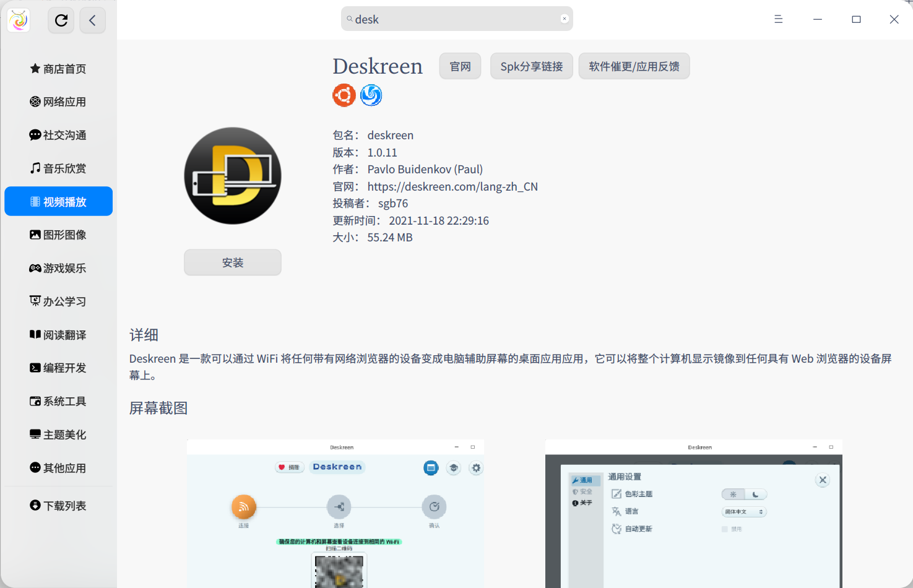This screenshot has height=588, width=913.
Task: Click 软件催更/应用反馈 button
Action: [x=634, y=66]
